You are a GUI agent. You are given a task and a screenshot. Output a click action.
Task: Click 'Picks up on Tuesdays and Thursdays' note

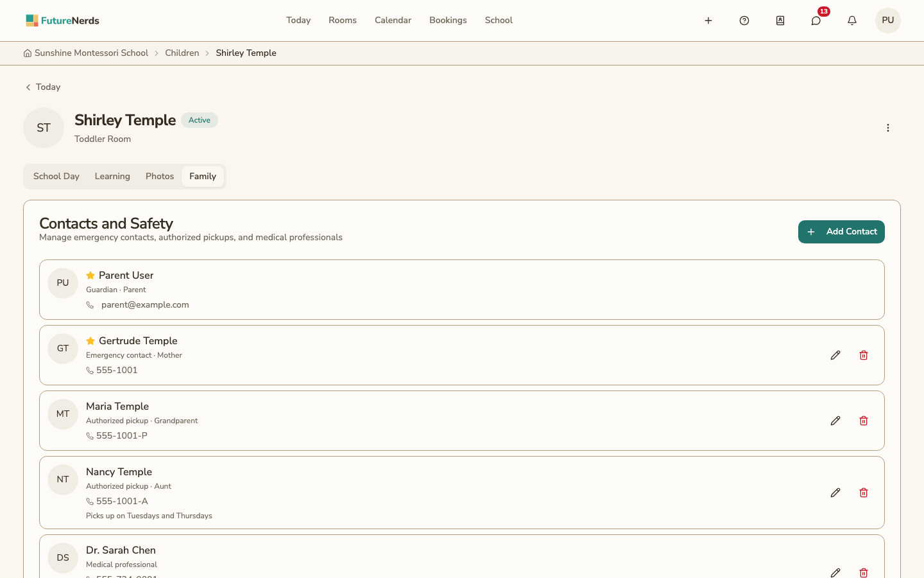[149, 516]
